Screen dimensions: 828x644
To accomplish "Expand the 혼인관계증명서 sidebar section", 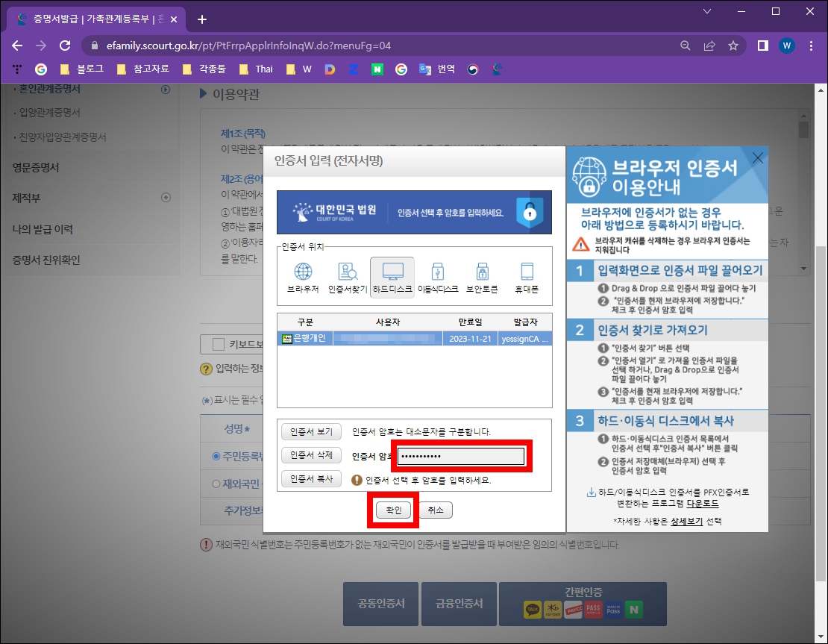I will [x=165, y=89].
